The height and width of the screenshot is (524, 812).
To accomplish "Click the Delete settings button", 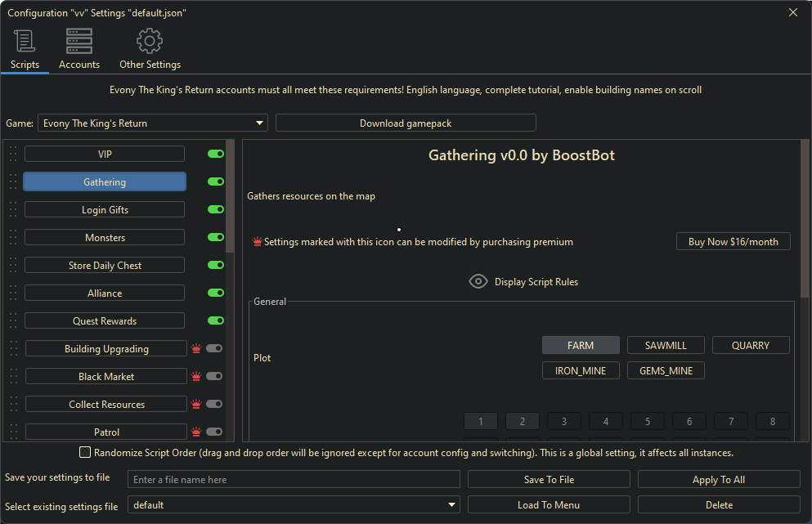I will [719, 505].
